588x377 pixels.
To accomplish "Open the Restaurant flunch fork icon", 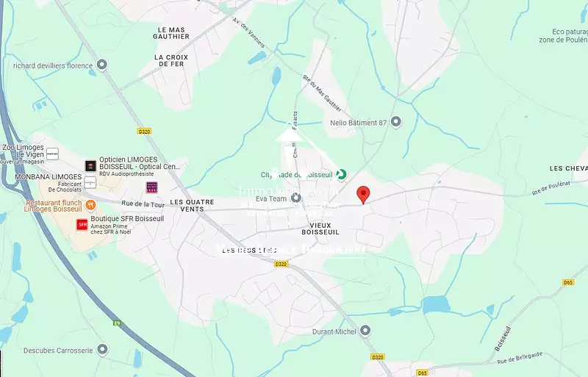I will [x=90, y=205].
